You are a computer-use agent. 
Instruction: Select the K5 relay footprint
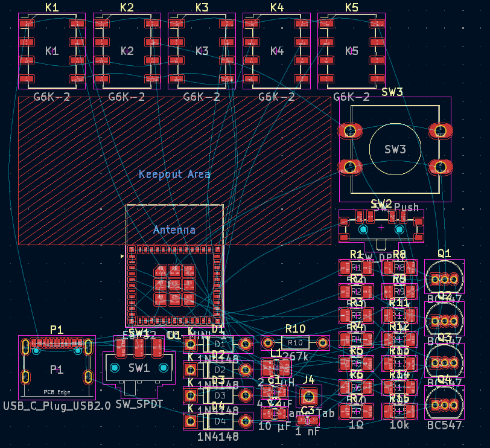tap(351, 51)
